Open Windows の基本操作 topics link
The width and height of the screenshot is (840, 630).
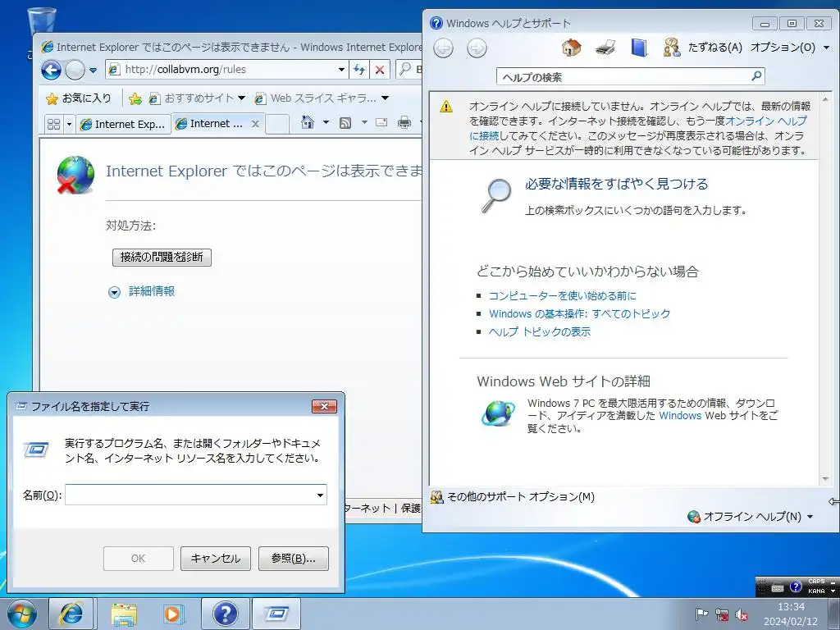pos(579,314)
